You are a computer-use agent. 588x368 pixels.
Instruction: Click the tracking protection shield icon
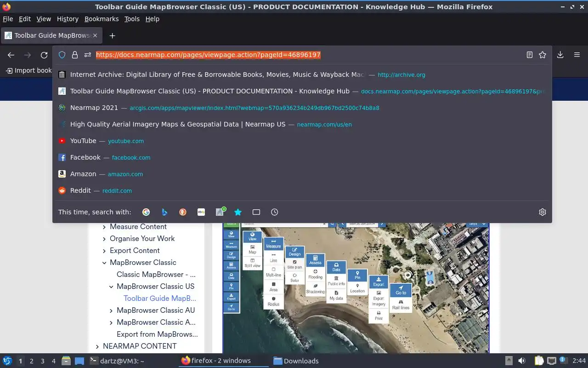(62, 55)
